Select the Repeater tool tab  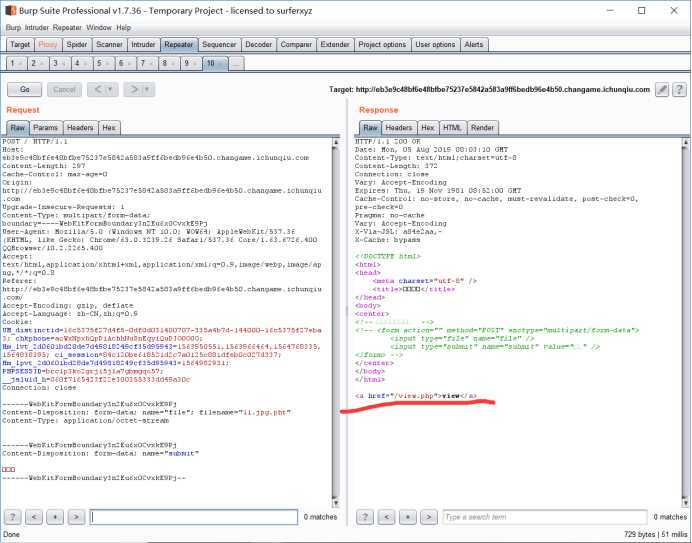pos(179,45)
